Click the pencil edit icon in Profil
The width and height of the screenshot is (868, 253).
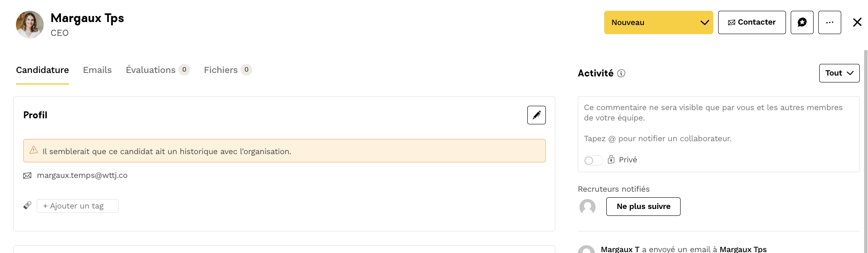click(x=536, y=115)
